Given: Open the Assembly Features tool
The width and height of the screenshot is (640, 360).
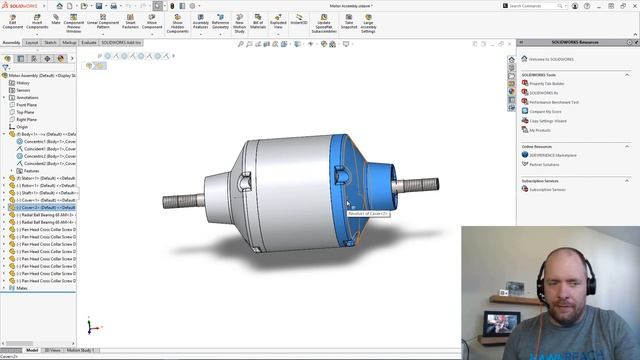Looking at the screenshot, I should click(x=200, y=22).
